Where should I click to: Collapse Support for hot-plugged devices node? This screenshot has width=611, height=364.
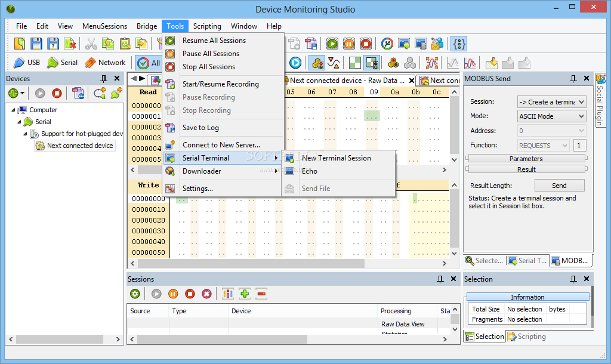tap(25, 134)
